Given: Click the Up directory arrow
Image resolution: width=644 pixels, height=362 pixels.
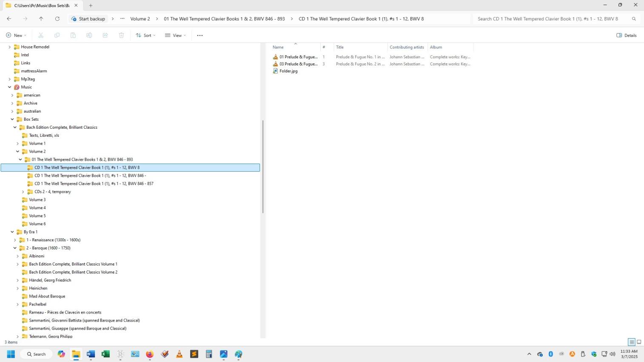Looking at the screenshot, I should click(41, 19).
